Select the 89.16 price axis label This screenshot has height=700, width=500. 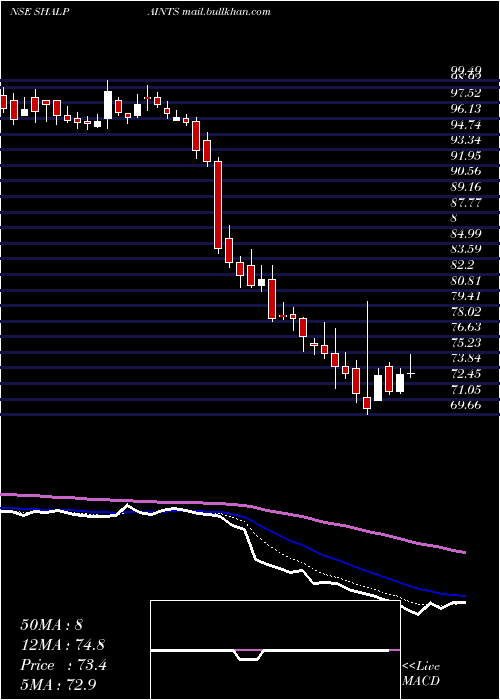(x=466, y=187)
